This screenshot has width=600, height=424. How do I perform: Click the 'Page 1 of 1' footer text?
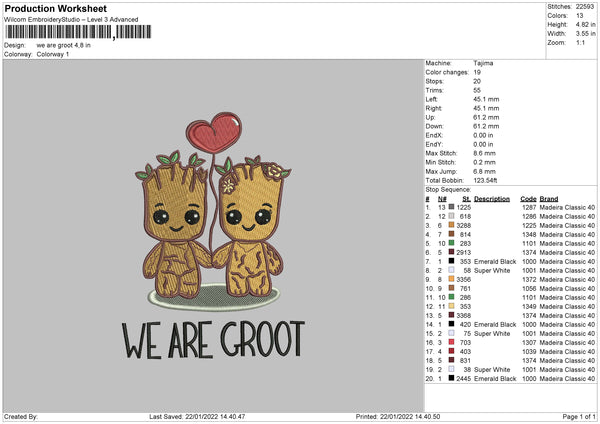coord(579,416)
